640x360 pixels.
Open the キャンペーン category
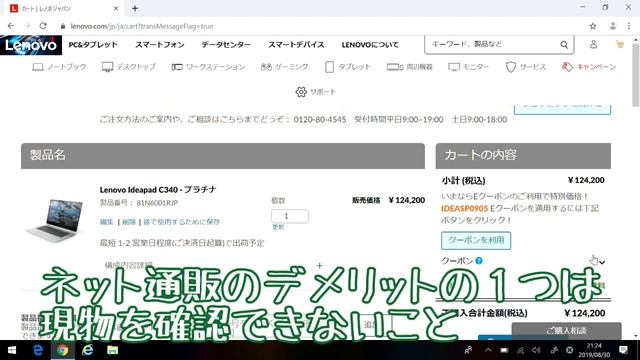tap(589, 67)
